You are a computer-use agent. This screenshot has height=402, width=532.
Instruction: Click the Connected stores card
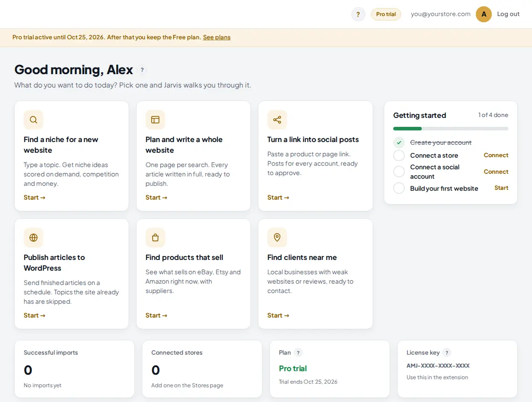pos(202,369)
